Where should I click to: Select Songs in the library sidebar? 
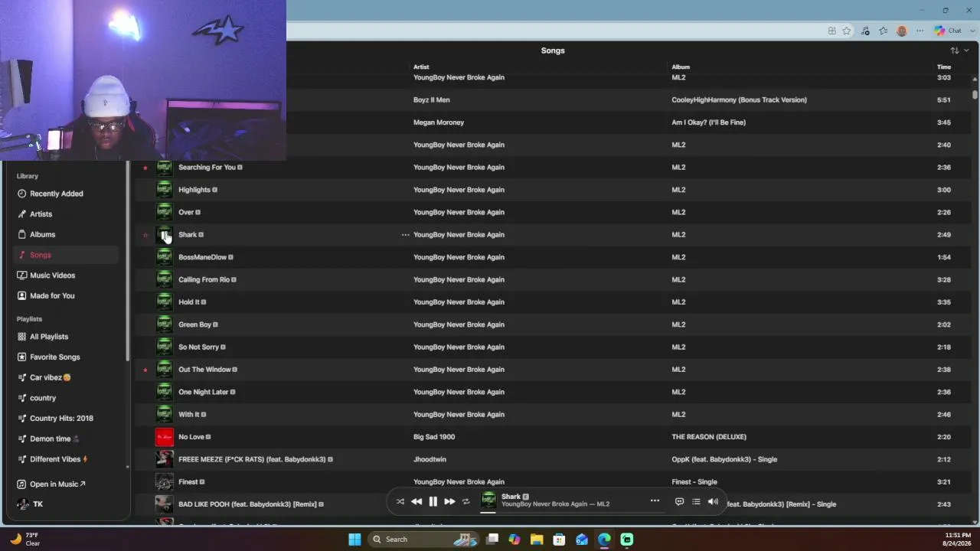[x=67, y=255]
